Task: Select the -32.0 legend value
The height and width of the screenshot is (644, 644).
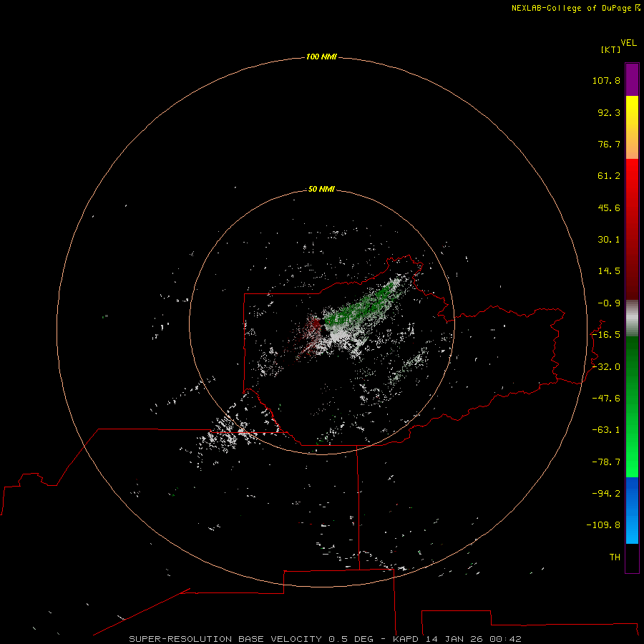Action: pos(606,367)
